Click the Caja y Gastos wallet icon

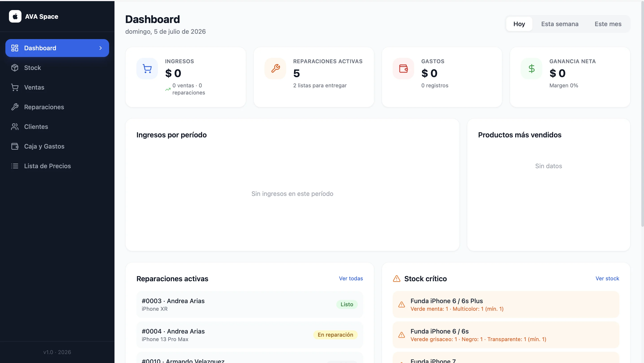(x=15, y=146)
